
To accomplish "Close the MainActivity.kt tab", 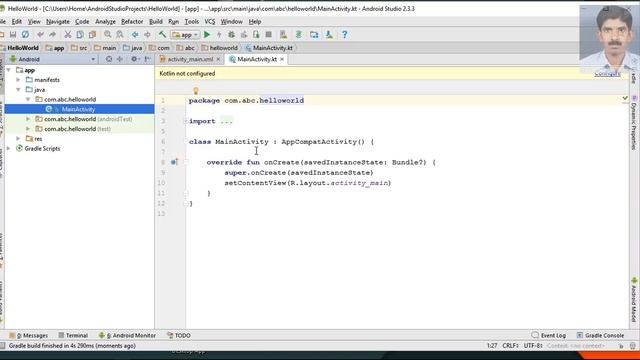I will [282, 59].
